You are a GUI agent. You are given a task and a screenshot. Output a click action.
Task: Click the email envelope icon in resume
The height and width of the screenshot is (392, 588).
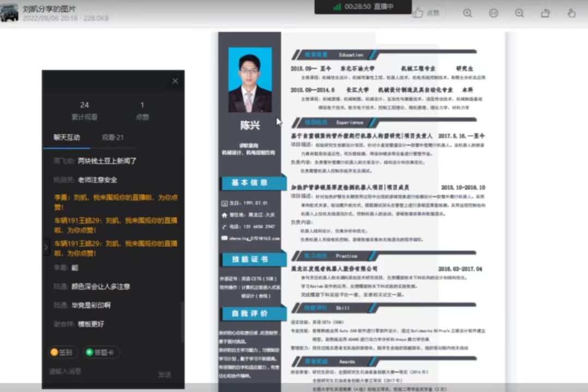click(224, 238)
